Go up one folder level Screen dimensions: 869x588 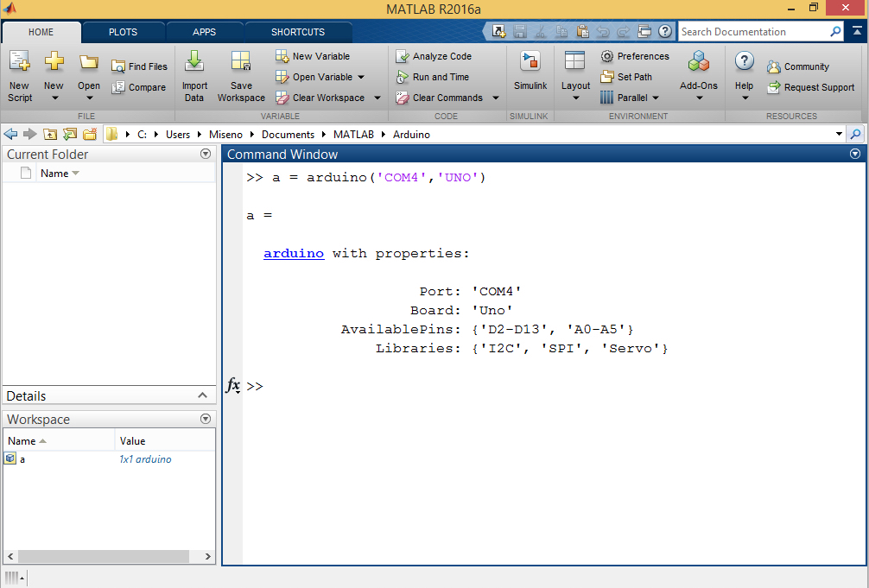50,134
